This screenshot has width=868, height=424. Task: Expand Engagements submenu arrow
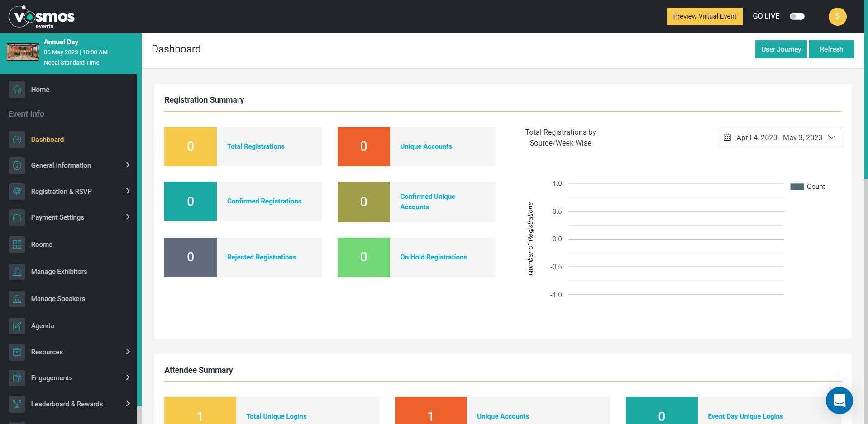[128, 377]
